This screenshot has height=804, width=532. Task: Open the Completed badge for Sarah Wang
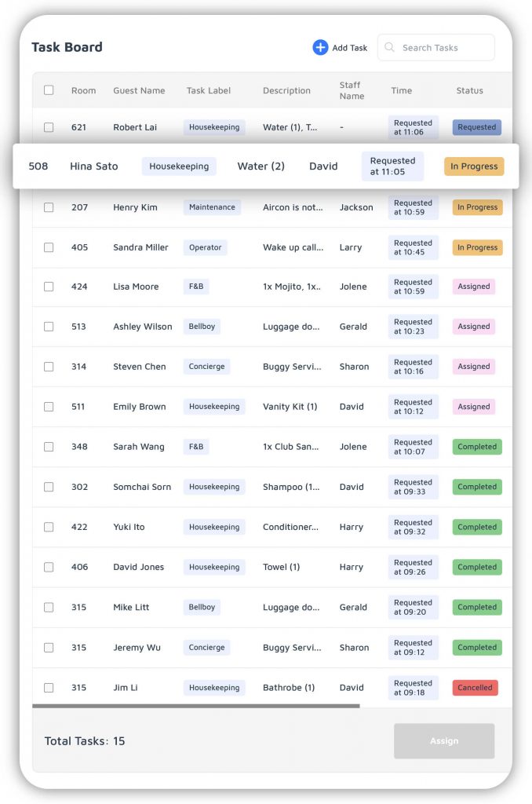pos(477,447)
